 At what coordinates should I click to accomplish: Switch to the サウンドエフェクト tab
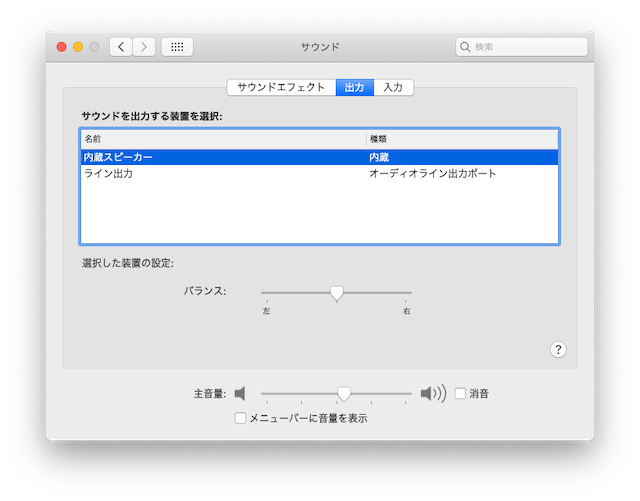point(281,87)
